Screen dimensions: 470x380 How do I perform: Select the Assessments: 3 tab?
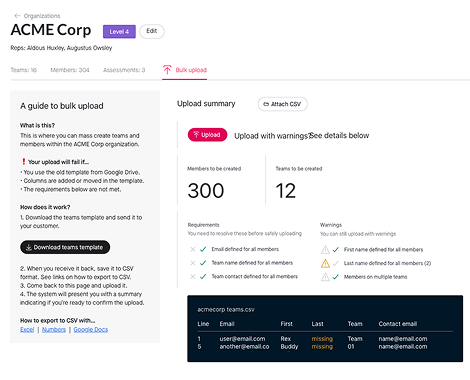[124, 70]
